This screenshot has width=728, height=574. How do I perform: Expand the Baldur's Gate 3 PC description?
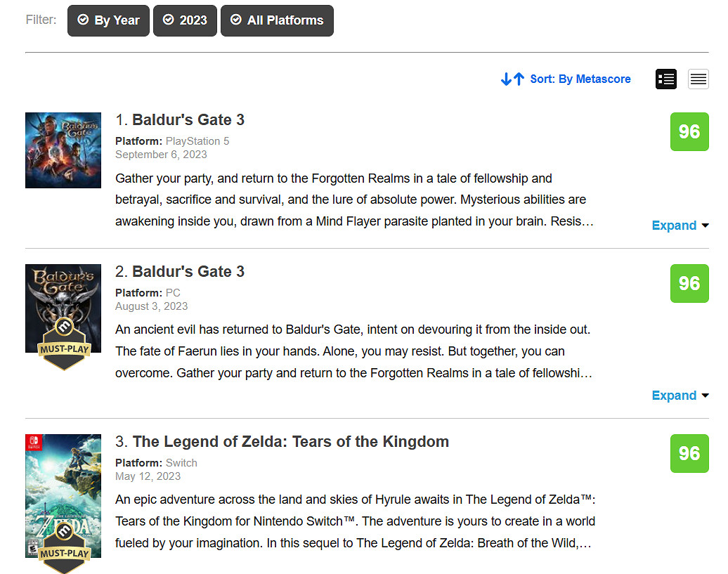(x=680, y=396)
